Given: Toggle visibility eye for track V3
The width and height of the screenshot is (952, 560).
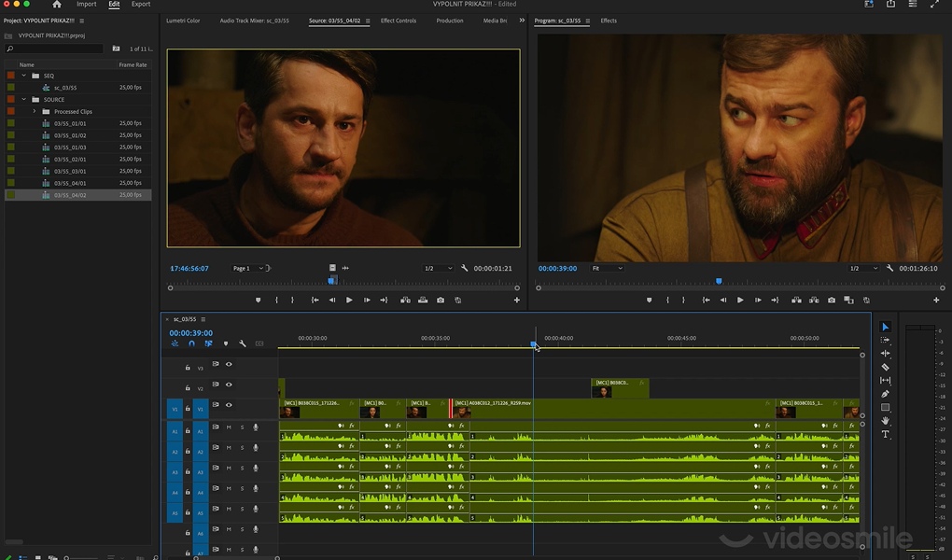Looking at the screenshot, I should click(229, 364).
